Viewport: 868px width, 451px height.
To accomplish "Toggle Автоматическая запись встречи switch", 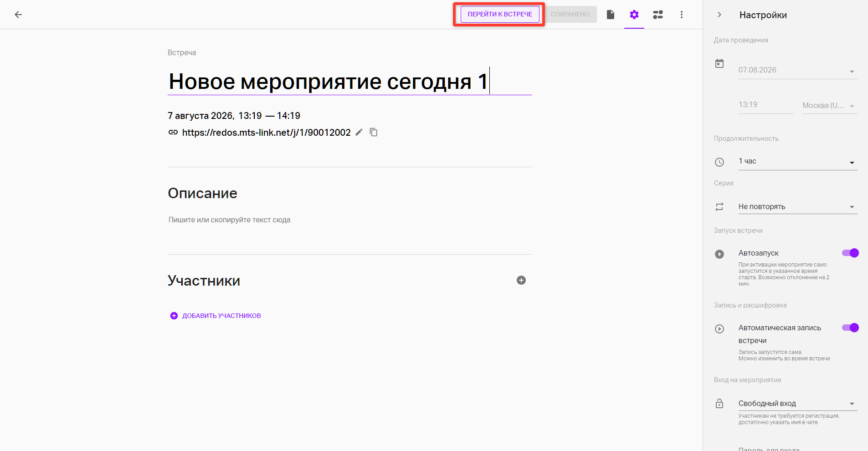I will 850,328.
